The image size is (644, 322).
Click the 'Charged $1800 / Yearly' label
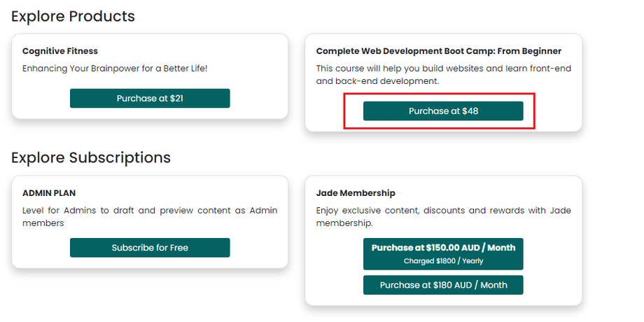coord(443,261)
